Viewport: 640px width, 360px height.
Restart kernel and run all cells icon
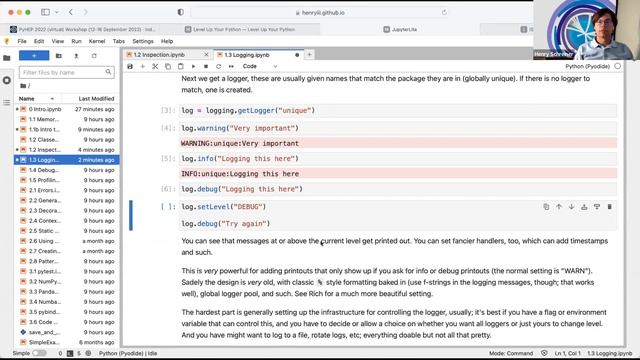(x=231, y=66)
